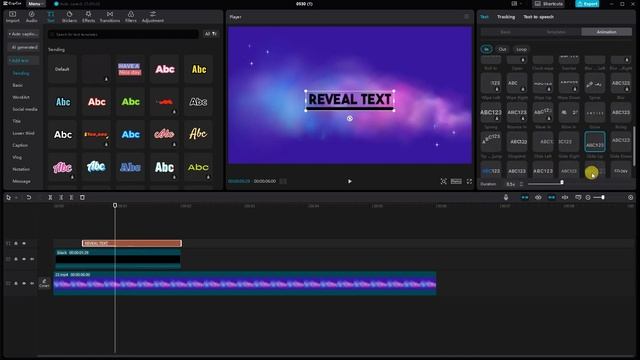Screen dimensions: 640x360
Task: Open the Filters tab
Action: click(131, 17)
